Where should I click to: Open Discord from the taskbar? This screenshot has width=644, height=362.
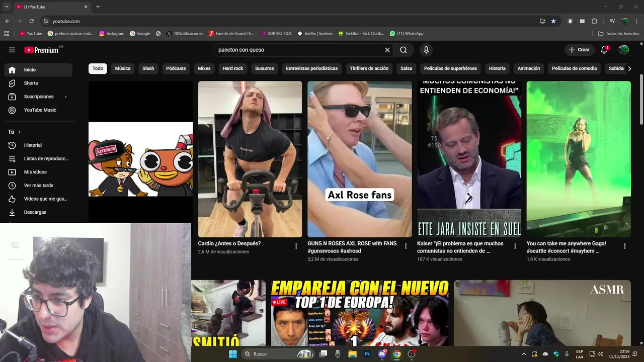[382, 354]
